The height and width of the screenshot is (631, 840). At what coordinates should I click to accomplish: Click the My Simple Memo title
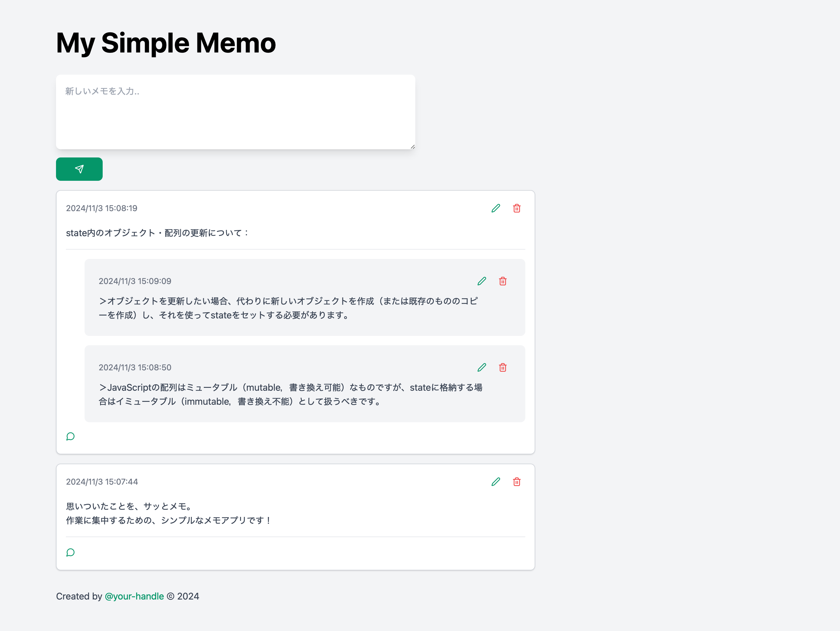(166, 43)
